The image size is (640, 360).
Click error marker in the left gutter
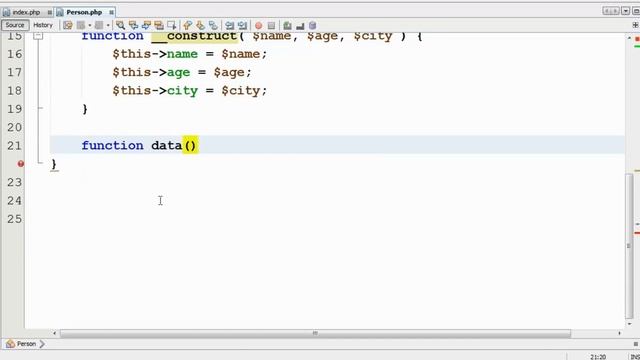pos(20,164)
